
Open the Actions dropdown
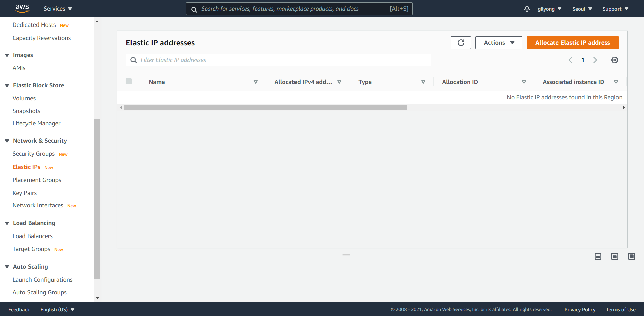499,43
